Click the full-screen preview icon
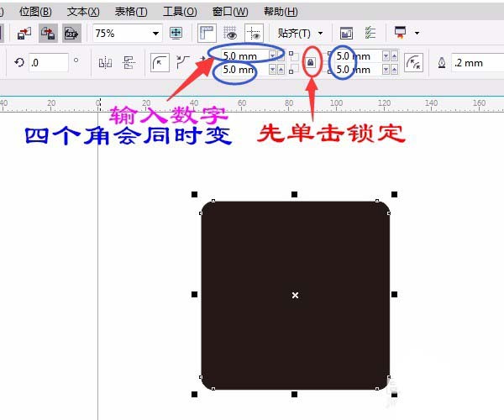504x420 pixels. coord(176,33)
